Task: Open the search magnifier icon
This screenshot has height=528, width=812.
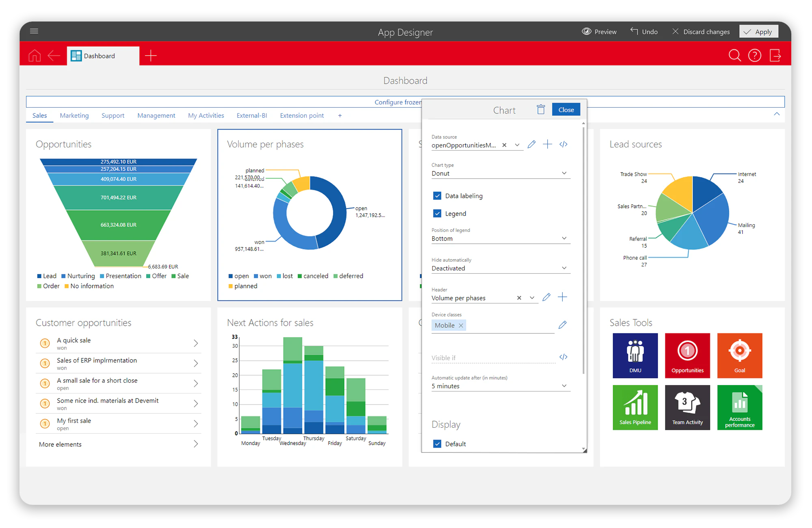Action: 734,55
